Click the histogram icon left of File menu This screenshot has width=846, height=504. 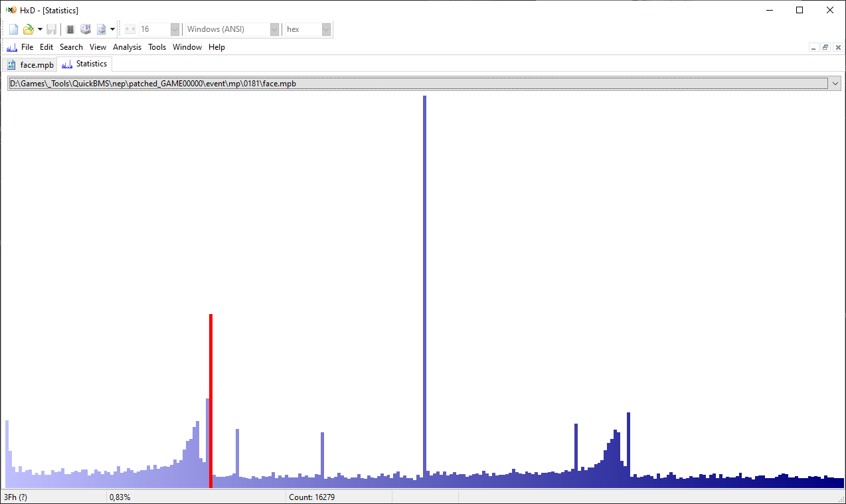[x=11, y=47]
